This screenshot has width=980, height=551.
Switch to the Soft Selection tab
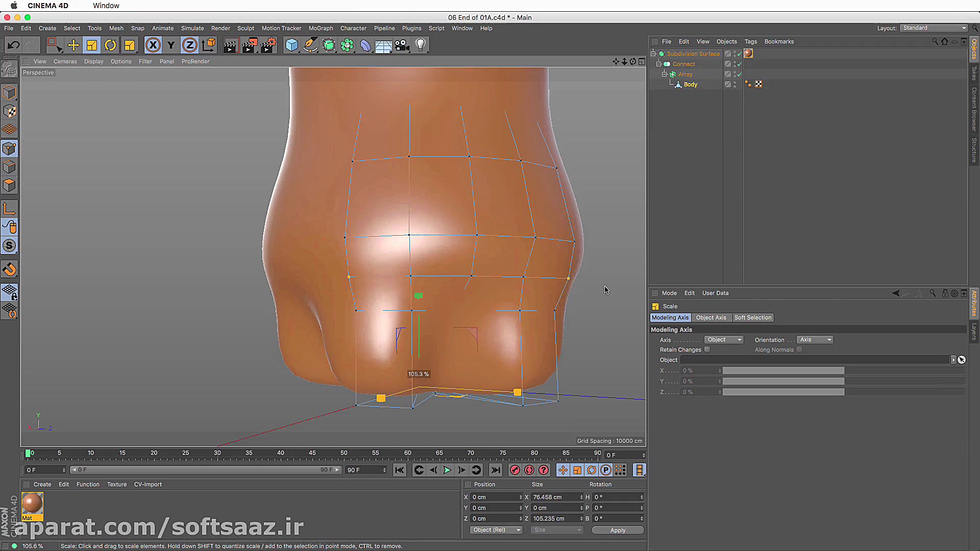pyautogui.click(x=752, y=318)
